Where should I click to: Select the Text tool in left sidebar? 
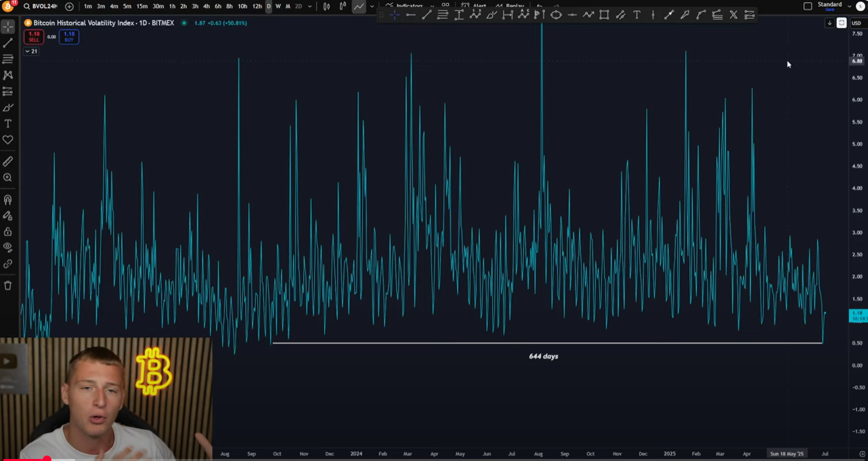click(x=8, y=124)
